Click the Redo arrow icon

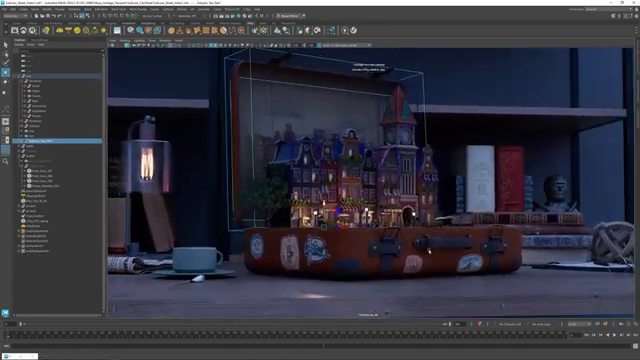pyautogui.click(x=59, y=16)
